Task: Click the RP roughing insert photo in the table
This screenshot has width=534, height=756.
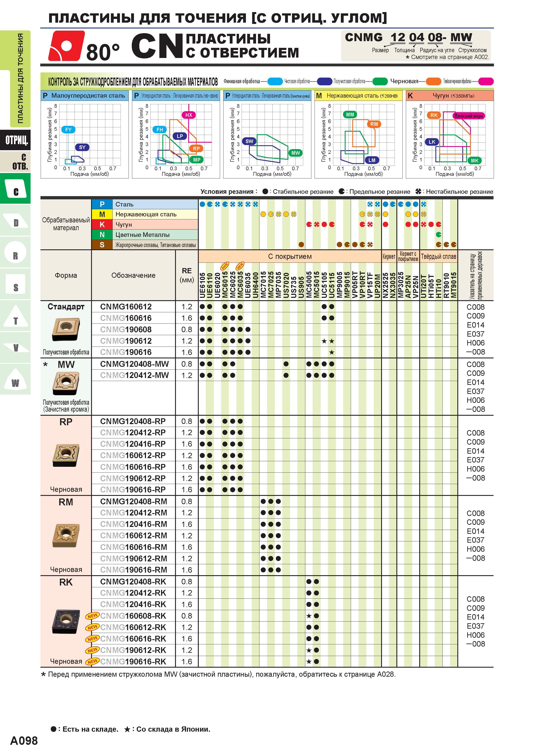Action: pos(66,455)
